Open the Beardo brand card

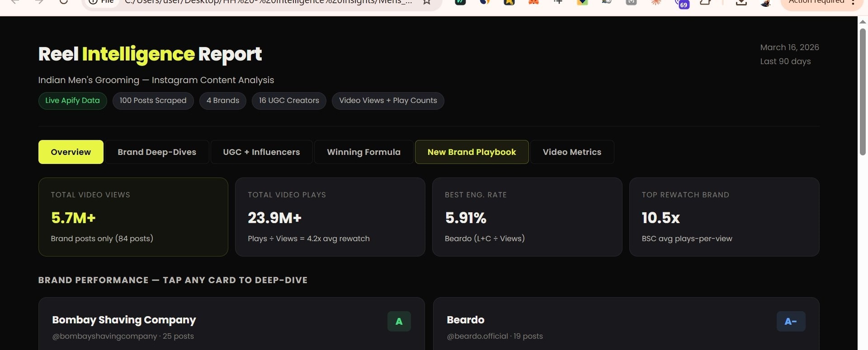(x=626, y=323)
